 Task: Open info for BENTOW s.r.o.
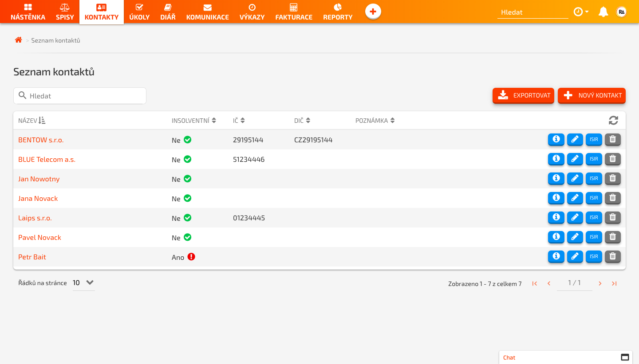pos(556,139)
